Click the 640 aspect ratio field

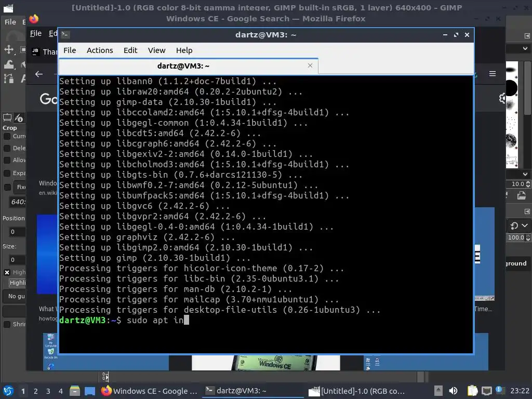18,202
